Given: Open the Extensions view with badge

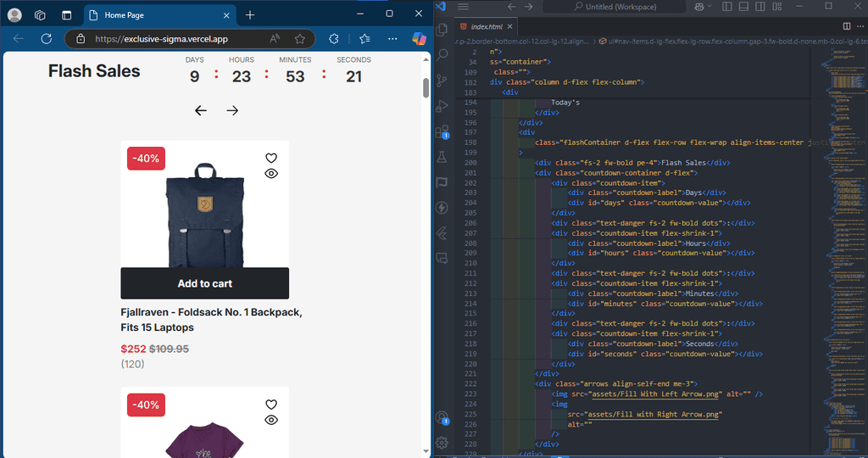Looking at the screenshot, I should point(442,131).
